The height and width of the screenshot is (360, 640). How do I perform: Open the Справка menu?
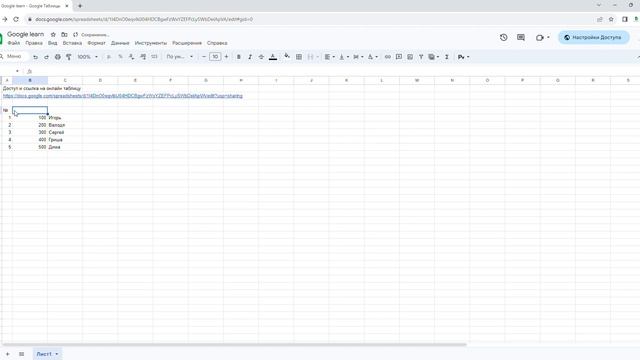click(x=217, y=43)
